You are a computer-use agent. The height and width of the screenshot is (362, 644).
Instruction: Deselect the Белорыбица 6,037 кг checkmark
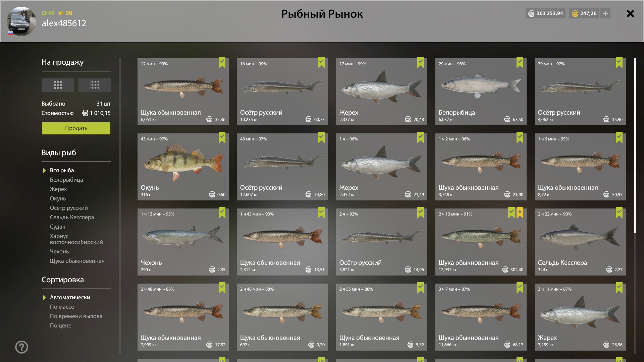520,62
